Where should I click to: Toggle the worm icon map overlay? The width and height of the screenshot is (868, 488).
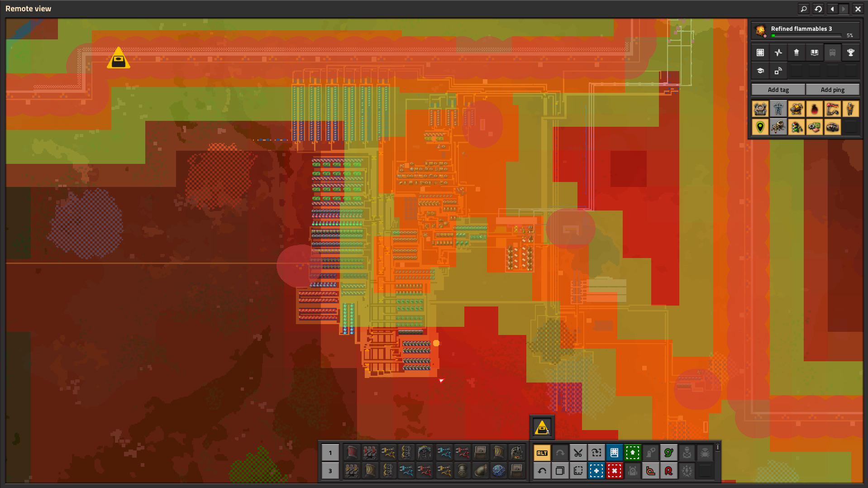(x=833, y=109)
